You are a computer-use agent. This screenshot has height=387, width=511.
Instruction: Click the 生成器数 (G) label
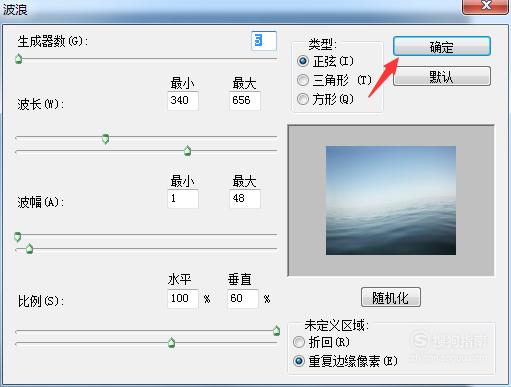[53, 42]
